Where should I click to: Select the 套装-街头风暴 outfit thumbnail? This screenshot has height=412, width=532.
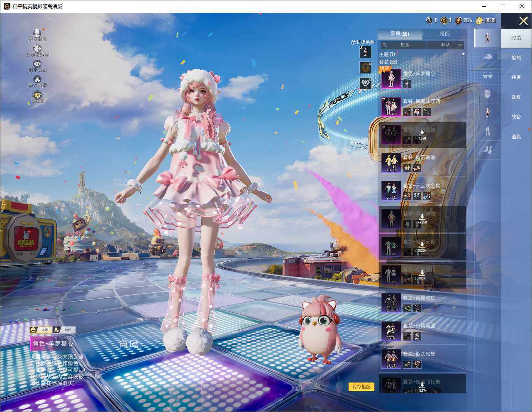coord(391,359)
